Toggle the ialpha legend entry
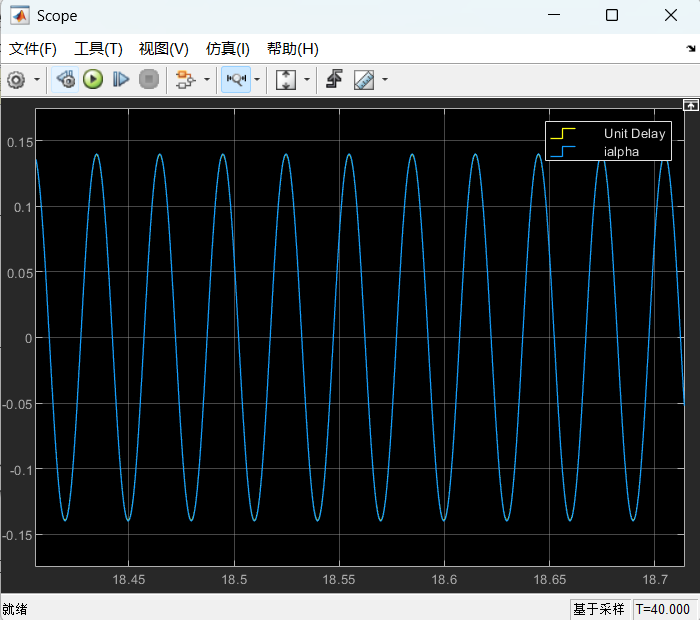This screenshot has width=700, height=620. [x=621, y=152]
